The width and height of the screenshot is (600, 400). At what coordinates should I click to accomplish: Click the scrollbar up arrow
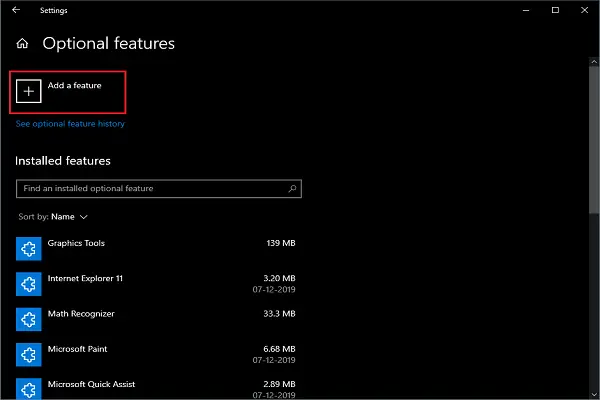click(594, 61)
